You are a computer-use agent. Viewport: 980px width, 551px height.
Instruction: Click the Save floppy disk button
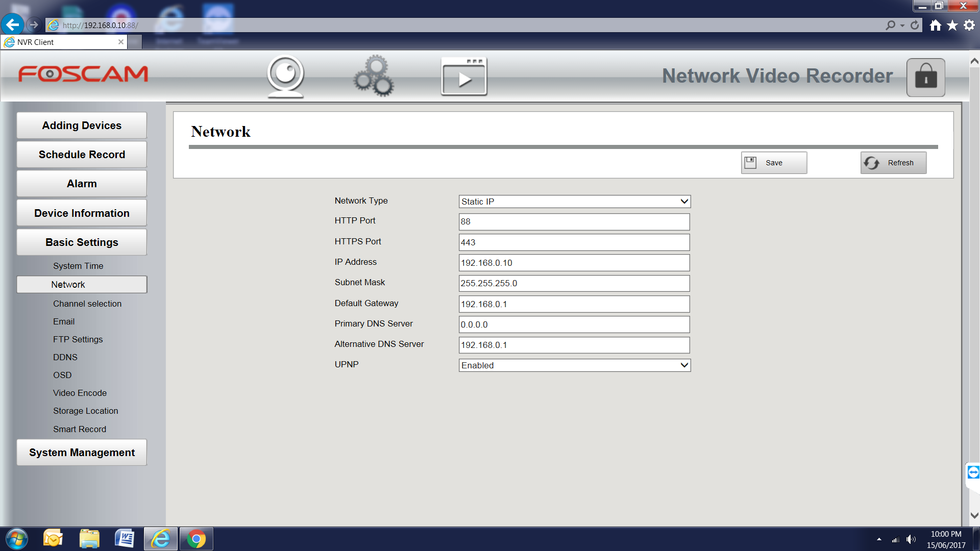click(774, 163)
